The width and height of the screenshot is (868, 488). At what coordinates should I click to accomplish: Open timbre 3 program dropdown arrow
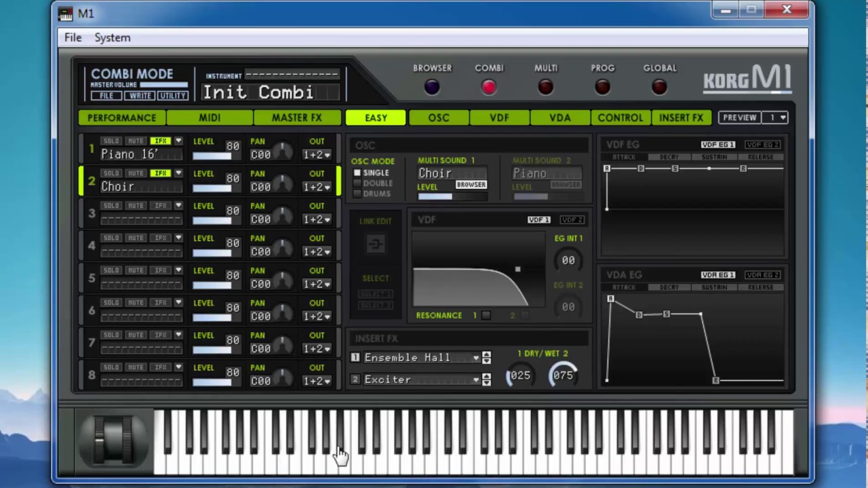click(x=178, y=205)
